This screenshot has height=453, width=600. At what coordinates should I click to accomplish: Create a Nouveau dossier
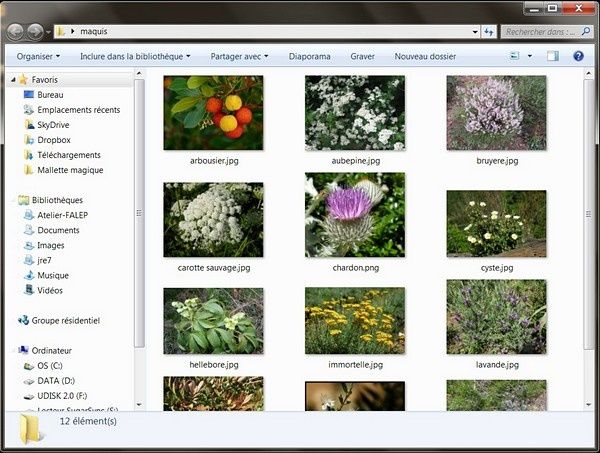[x=425, y=56]
